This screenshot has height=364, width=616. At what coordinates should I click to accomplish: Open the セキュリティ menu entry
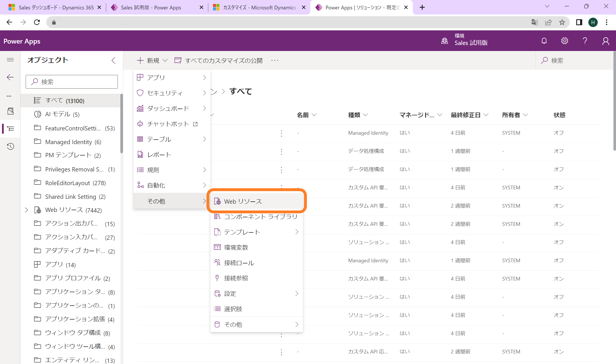point(172,93)
